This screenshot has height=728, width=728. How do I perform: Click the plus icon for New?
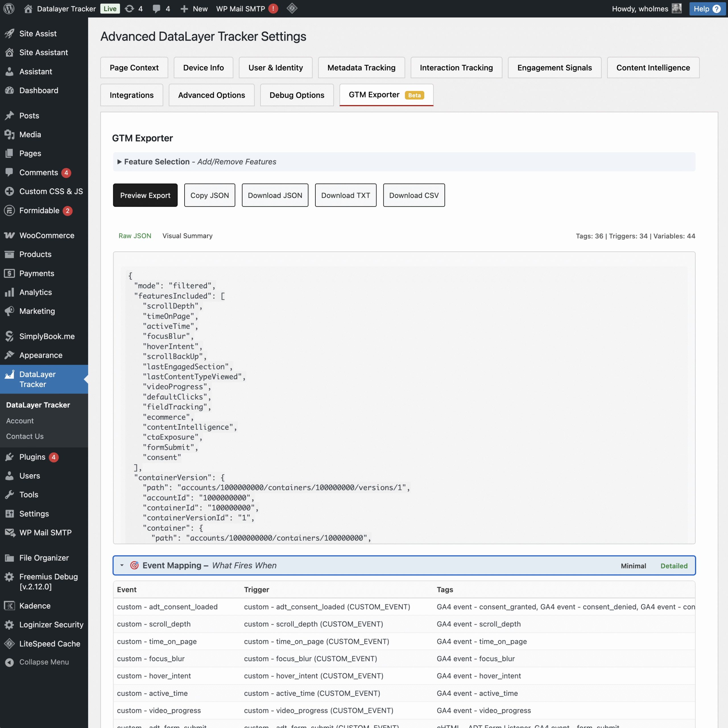(x=184, y=9)
